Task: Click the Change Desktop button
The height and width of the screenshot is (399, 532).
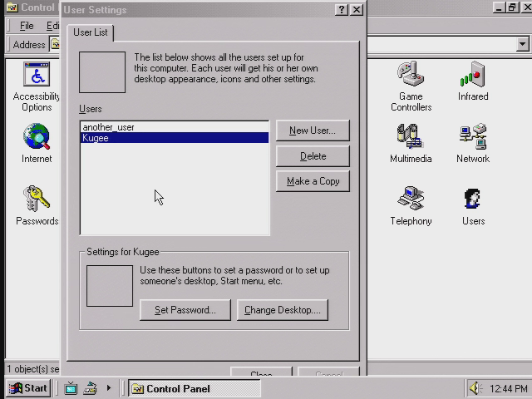Action: tap(283, 310)
